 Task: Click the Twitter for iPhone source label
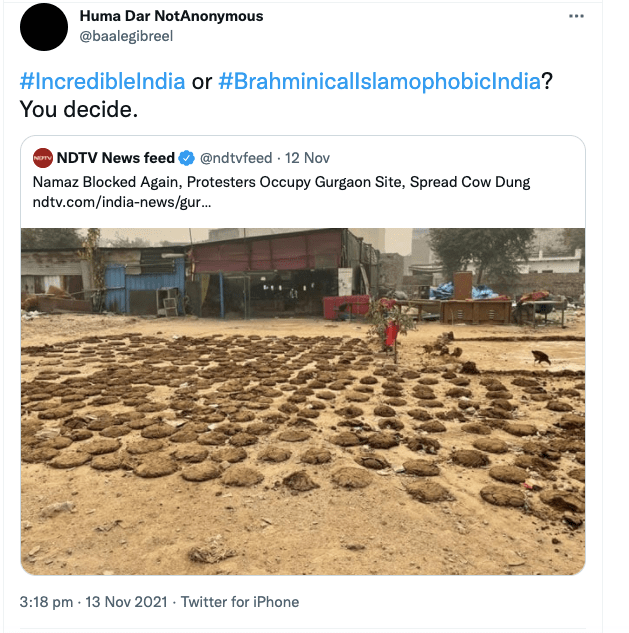pyautogui.click(x=239, y=602)
